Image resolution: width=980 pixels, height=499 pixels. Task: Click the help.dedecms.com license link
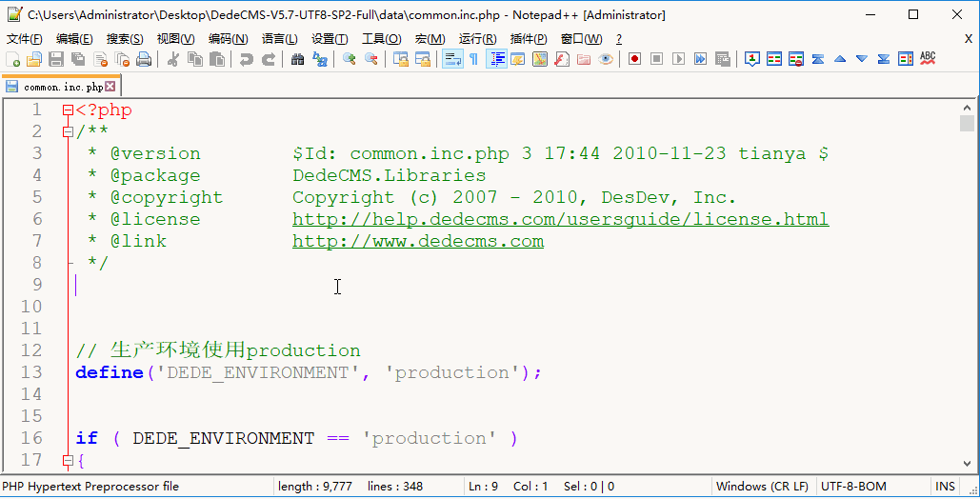click(x=560, y=219)
